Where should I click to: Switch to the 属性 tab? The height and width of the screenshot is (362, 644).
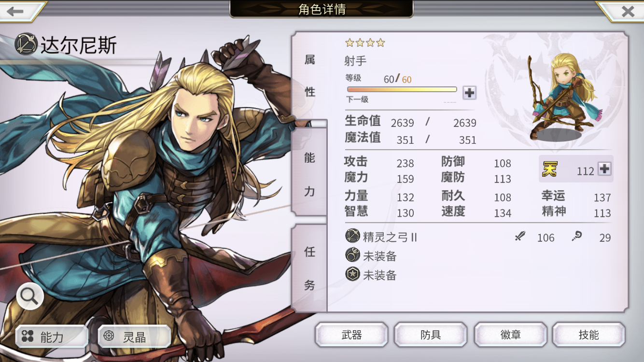point(309,76)
